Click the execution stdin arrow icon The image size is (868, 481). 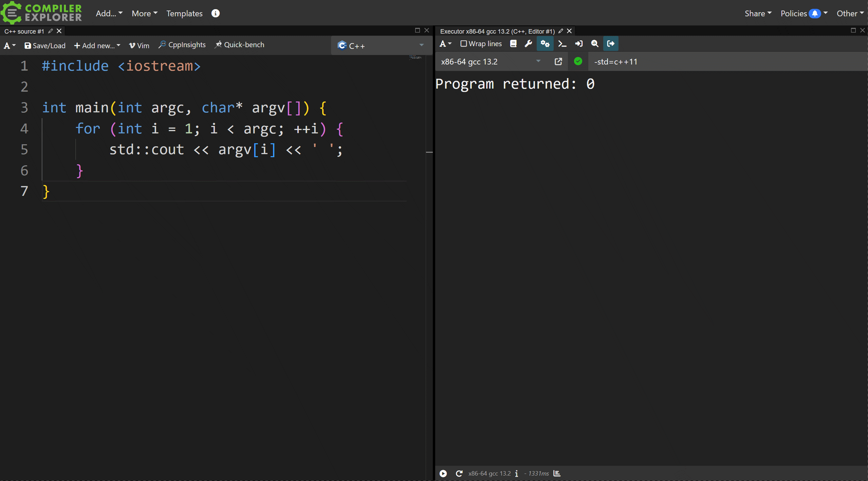pyautogui.click(x=579, y=44)
